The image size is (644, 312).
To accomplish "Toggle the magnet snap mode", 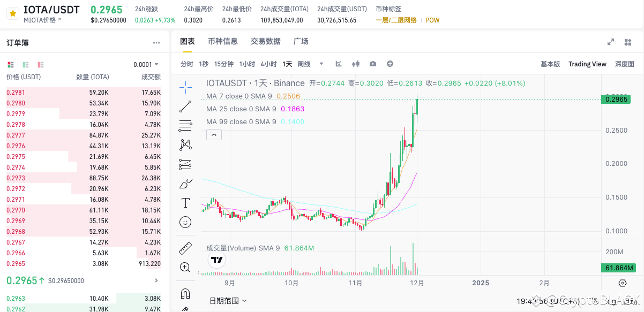I will (185, 293).
